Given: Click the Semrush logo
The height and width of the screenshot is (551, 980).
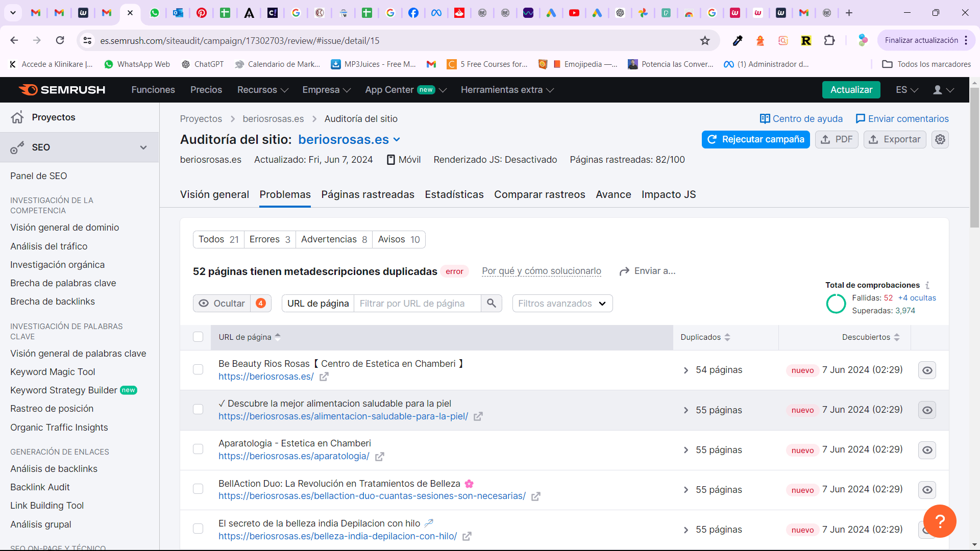Looking at the screenshot, I should pyautogui.click(x=62, y=90).
